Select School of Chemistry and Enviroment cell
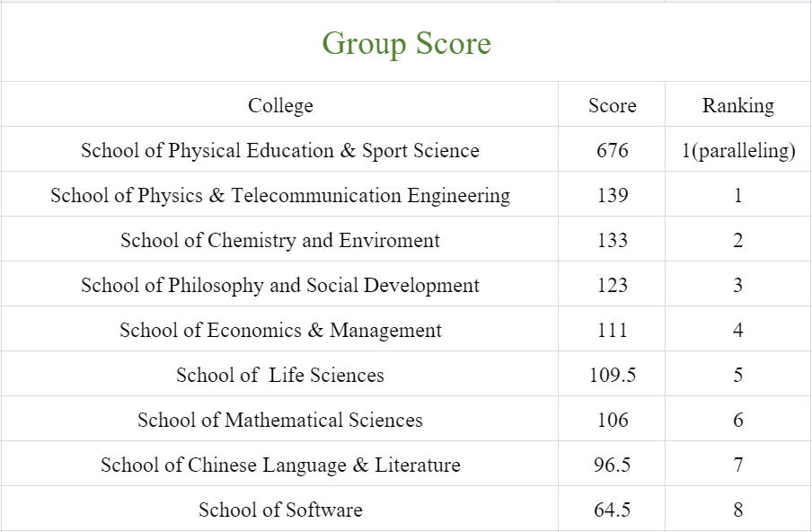 pyautogui.click(x=280, y=240)
